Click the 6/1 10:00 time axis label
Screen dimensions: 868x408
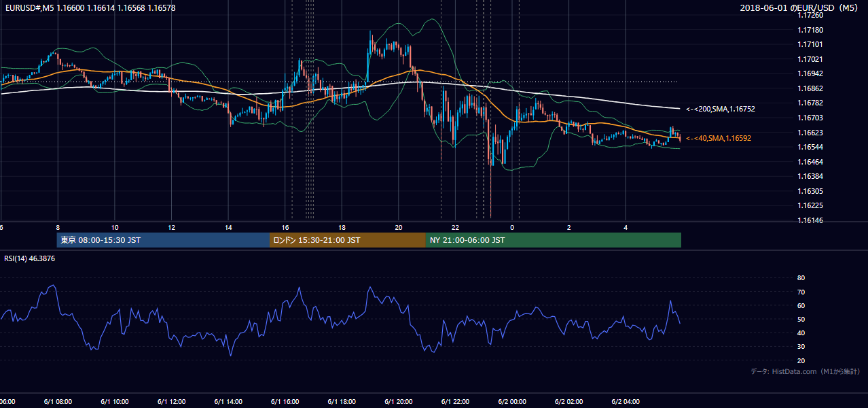tap(115, 401)
